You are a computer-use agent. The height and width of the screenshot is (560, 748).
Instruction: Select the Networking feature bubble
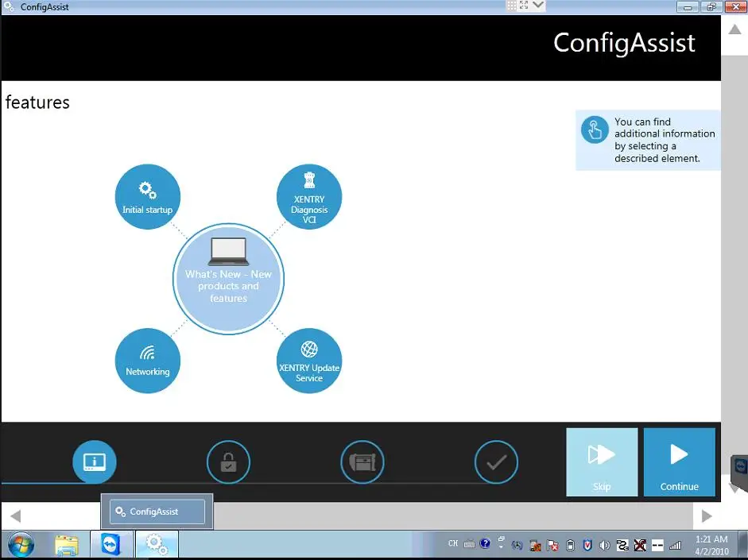point(148,361)
